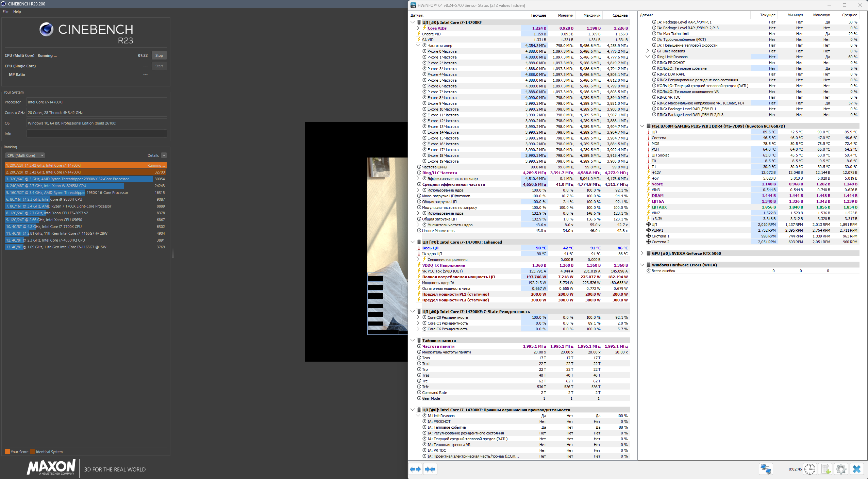Collapse the Частоты ядер group
The height and width of the screenshot is (479, 868).
coord(418,46)
